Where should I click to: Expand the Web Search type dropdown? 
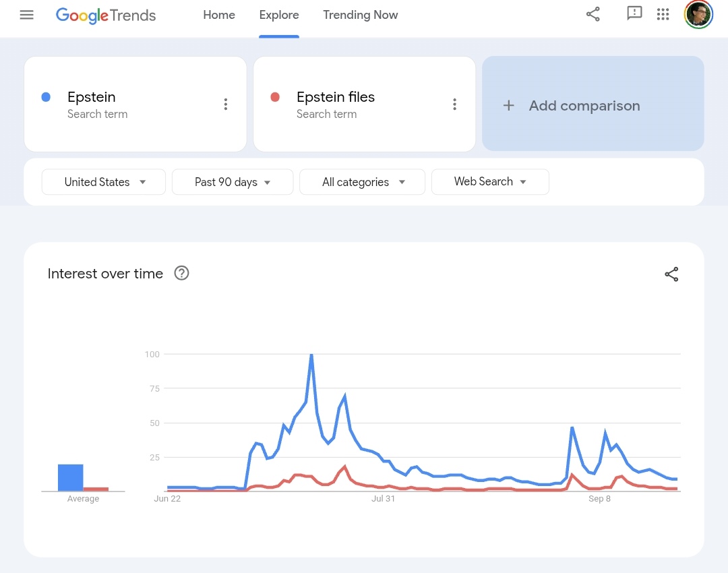pos(490,182)
